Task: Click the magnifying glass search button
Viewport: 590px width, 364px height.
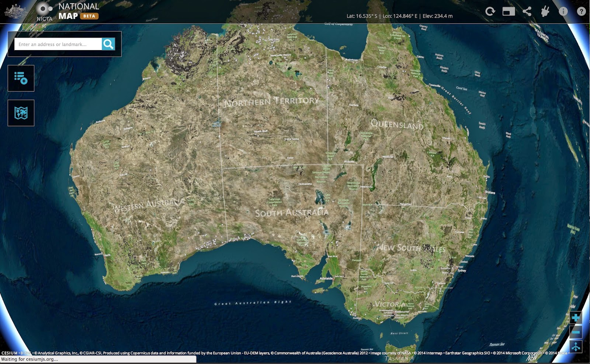Action: click(x=108, y=44)
